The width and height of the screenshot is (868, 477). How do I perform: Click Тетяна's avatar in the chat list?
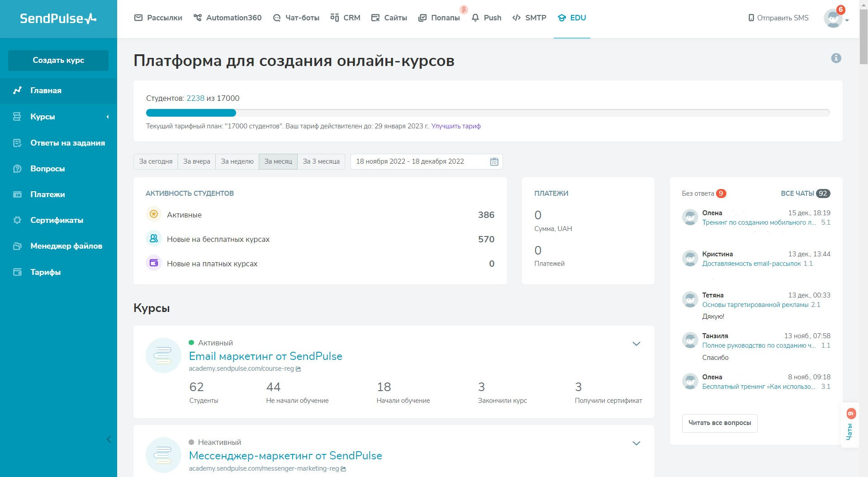pyautogui.click(x=690, y=300)
